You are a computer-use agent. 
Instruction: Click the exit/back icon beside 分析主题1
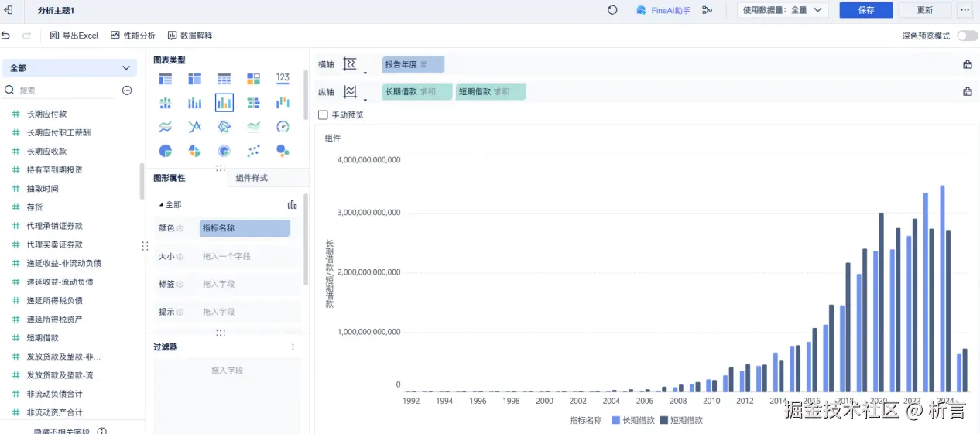[x=9, y=10]
